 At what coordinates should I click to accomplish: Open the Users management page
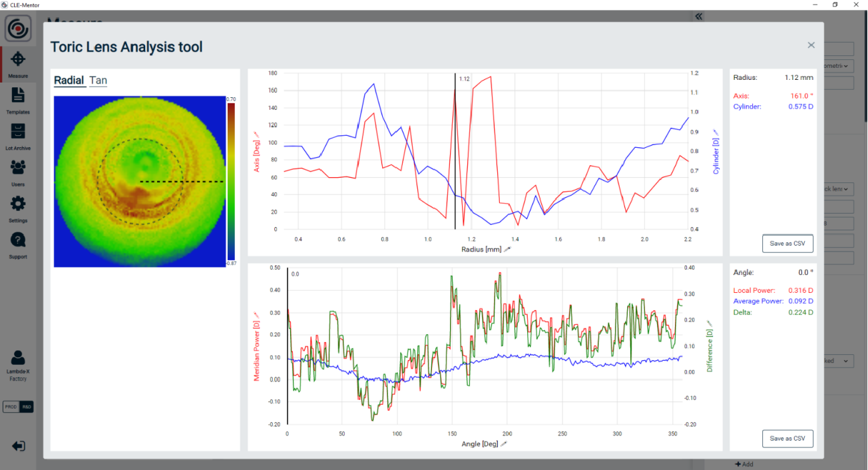point(18,172)
